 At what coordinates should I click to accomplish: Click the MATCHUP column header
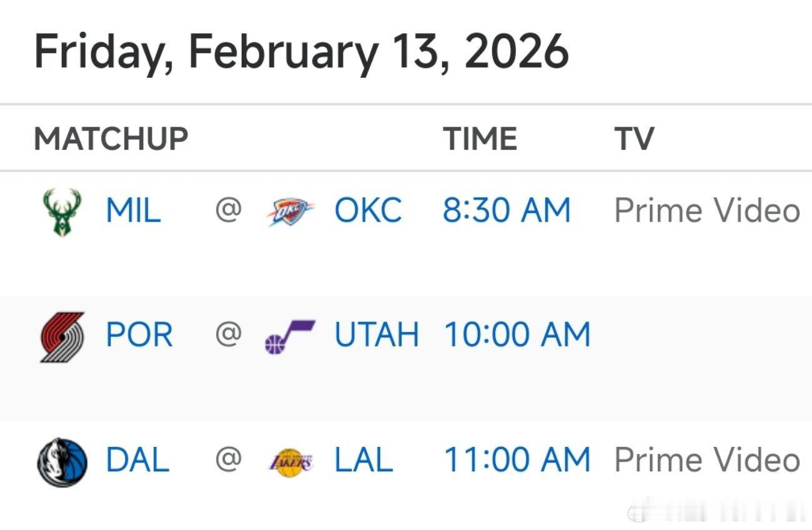coord(111,139)
